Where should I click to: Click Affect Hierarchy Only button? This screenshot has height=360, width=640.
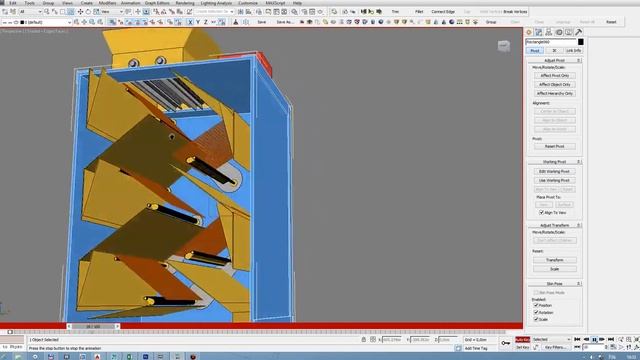click(x=555, y=93)
